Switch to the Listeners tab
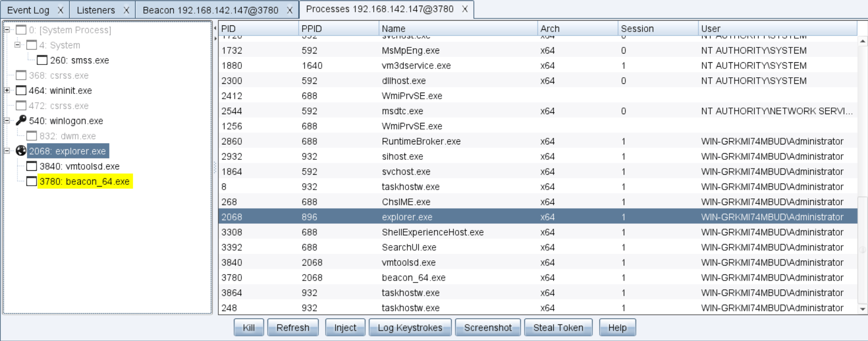The image size is (868, 341). click(x=96, y=10)
